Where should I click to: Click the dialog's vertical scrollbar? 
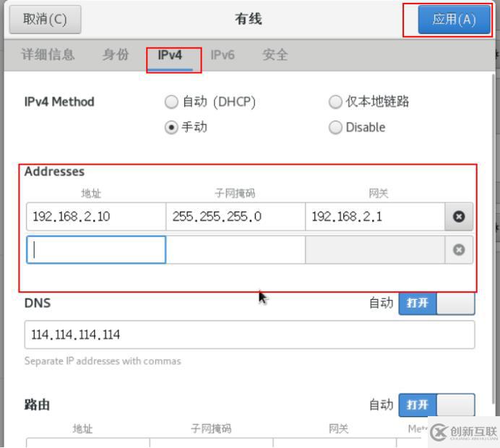[x=493, y=239]
